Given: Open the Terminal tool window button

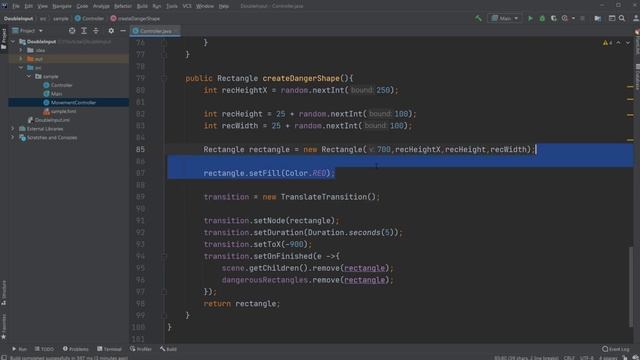Looking at the screenshot, I should click(109, 349).
